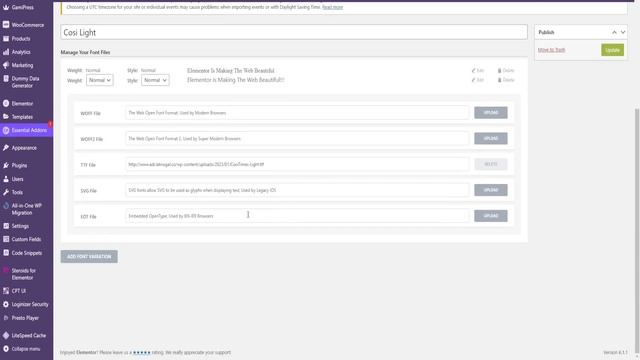Image resolution: width=640 pixels, height=360 pixels.
Task: Click the Plugins plug icon
Action: 6,165
